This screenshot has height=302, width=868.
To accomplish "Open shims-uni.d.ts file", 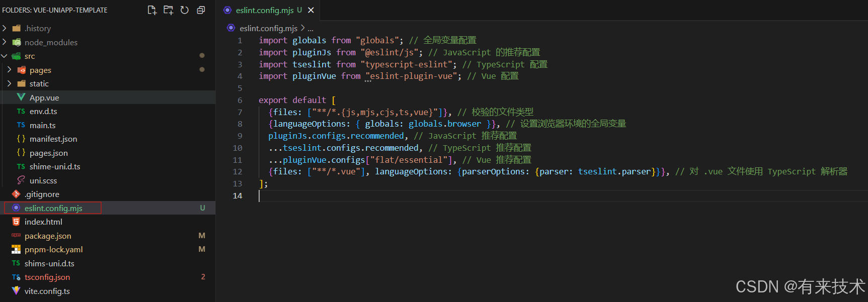I will (x=49, y=263).
